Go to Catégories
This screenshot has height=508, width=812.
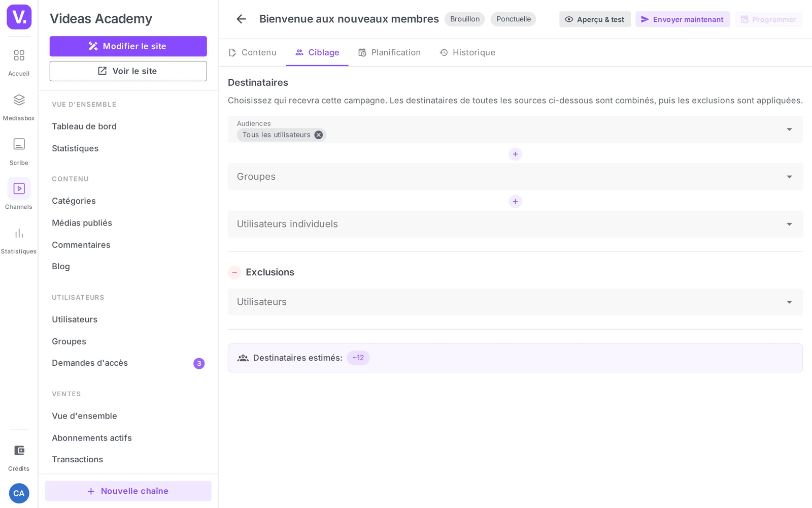pyautogui.click(x=74, y=201)
